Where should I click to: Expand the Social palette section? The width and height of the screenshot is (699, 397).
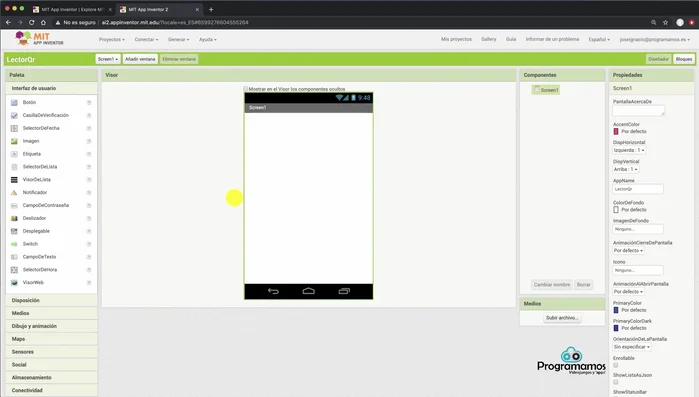pyautogui.click(x=52, y=365)
